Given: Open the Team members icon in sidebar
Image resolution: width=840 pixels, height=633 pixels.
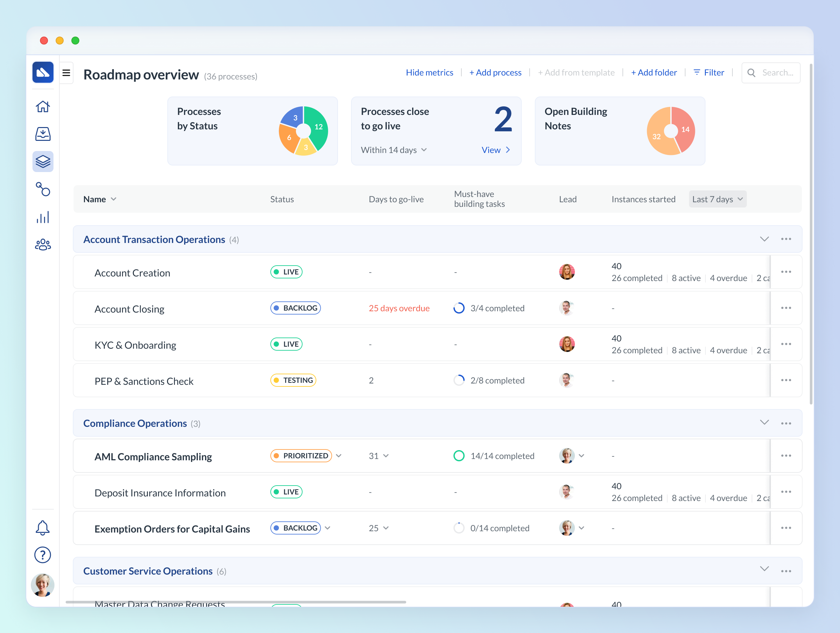Looking at the screenshot, I should pyautogui.click(x=43, y=244).
